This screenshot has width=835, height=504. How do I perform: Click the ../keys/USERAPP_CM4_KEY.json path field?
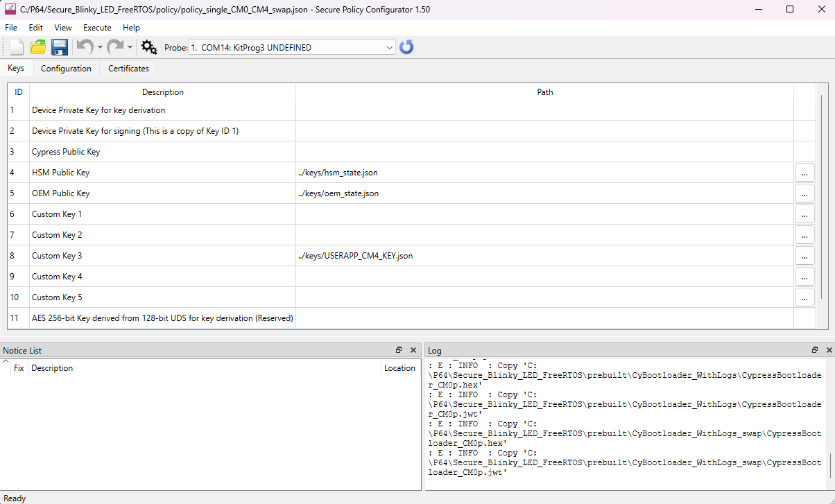tap(544, 256)
